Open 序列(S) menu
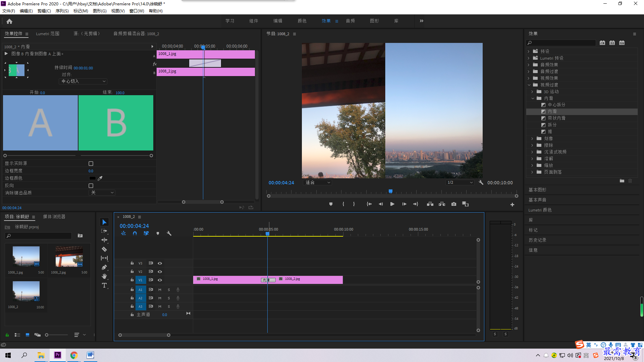 pyautogui.click(x=62, y=11)
